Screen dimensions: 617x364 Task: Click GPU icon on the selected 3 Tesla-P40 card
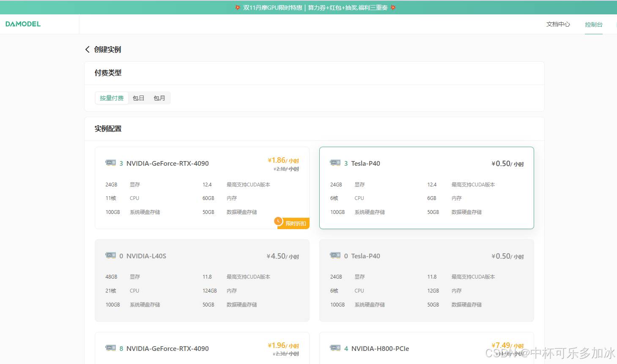tap(335, 163)
